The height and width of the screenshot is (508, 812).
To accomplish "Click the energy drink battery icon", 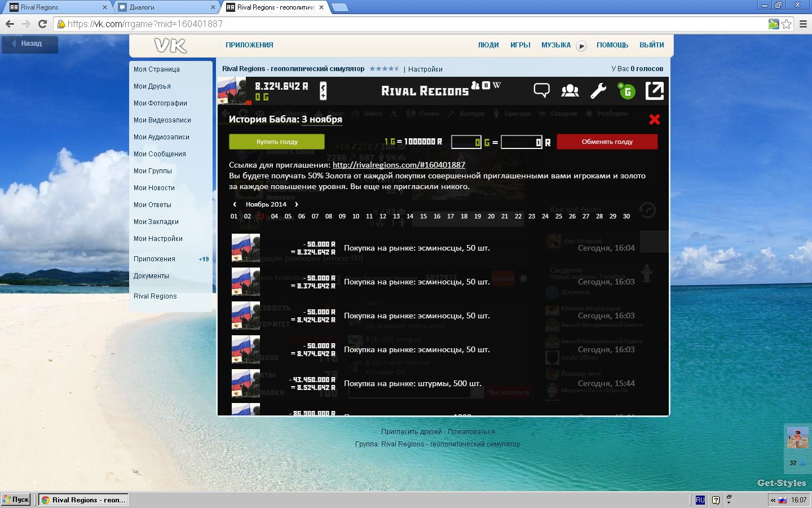I will 323,91.
